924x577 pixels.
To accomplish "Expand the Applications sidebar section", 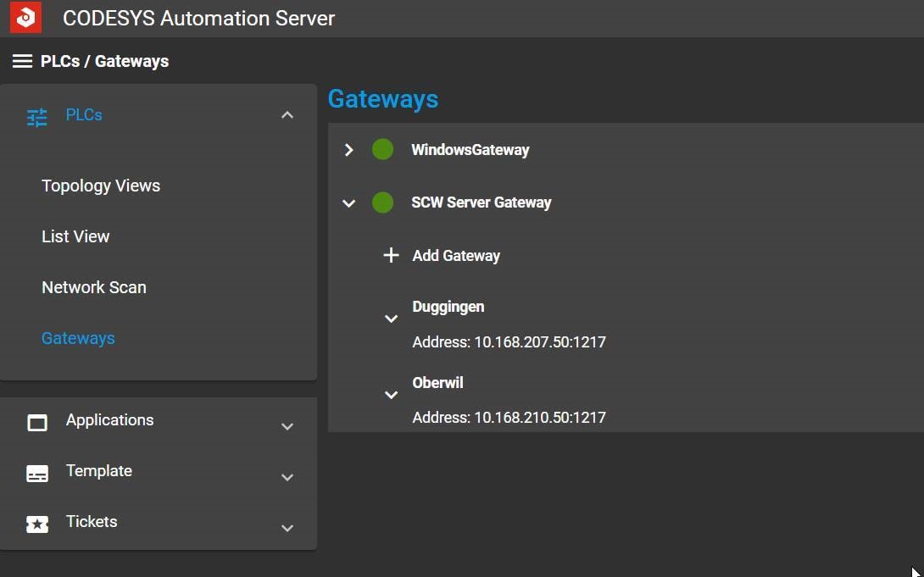I will (x=287, y=426).
